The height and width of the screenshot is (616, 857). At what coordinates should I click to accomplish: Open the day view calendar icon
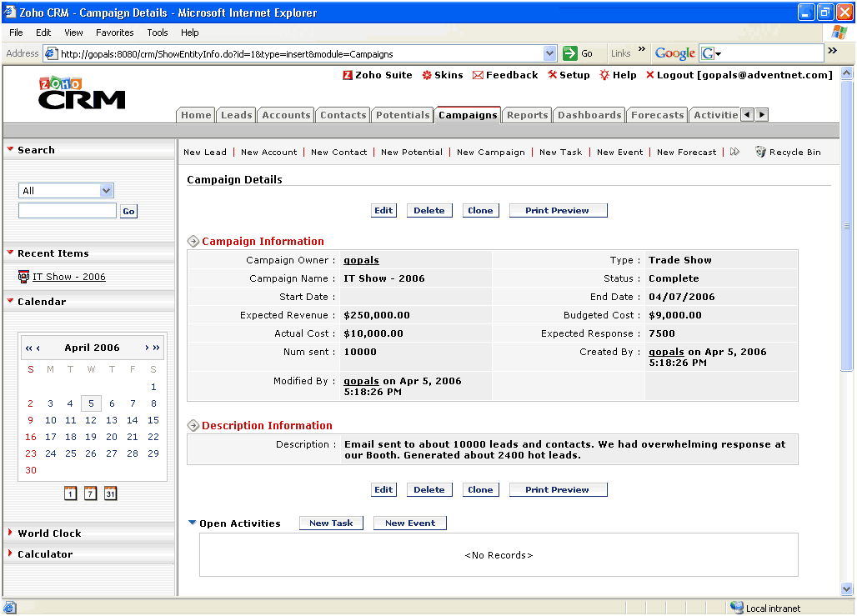[71, 493]
